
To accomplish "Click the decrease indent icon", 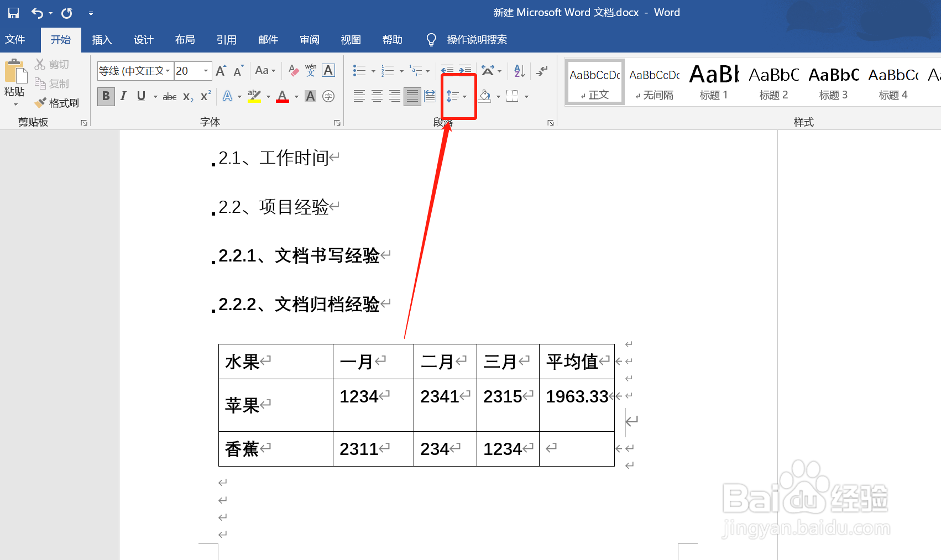I will 447,70.
